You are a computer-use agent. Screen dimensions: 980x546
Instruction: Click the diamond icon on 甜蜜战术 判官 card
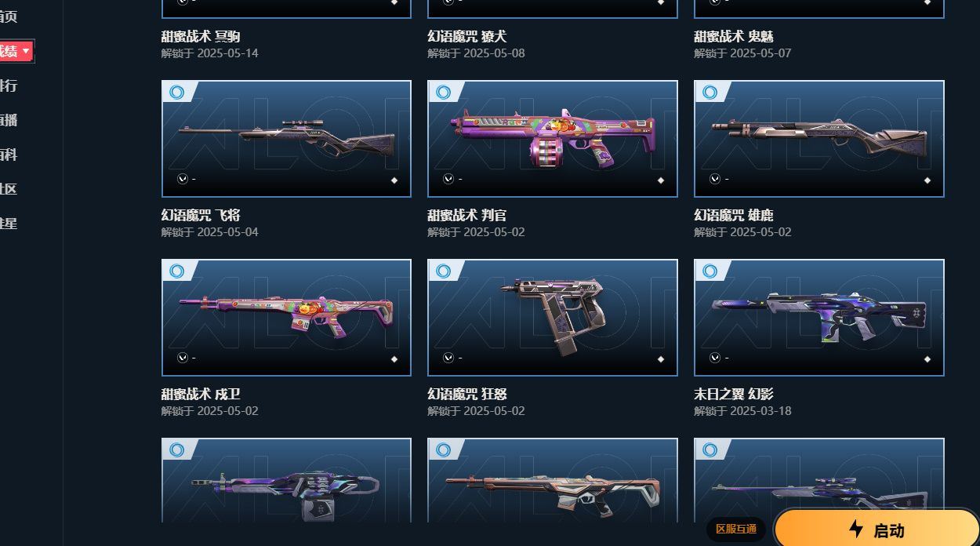pyautogui.click(x=661, y=180)
